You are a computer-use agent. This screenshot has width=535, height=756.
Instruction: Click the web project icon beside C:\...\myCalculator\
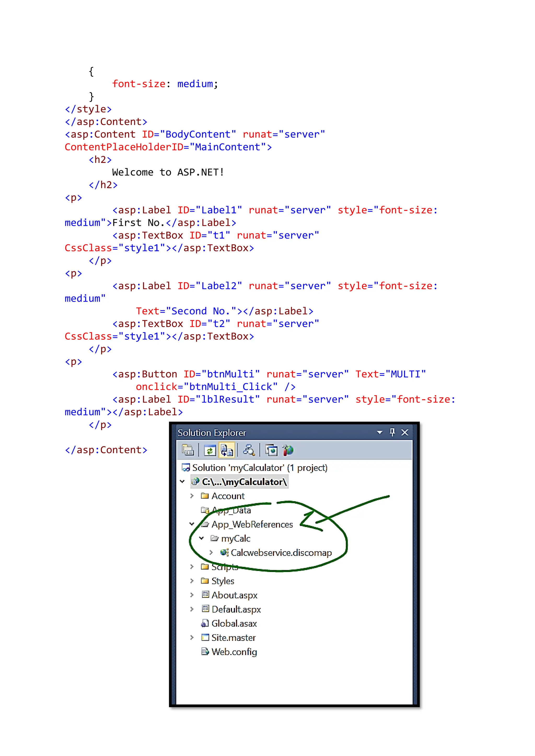pyautogui.click(x=195, y=482)
